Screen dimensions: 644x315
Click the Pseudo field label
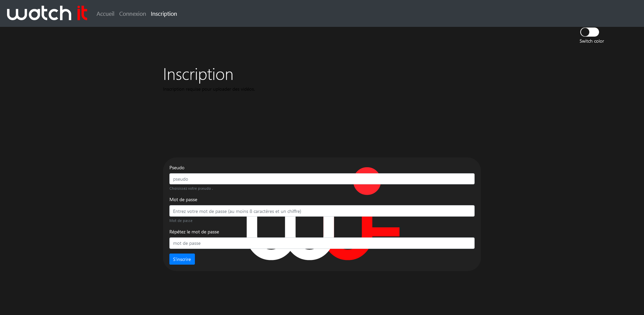177,168
